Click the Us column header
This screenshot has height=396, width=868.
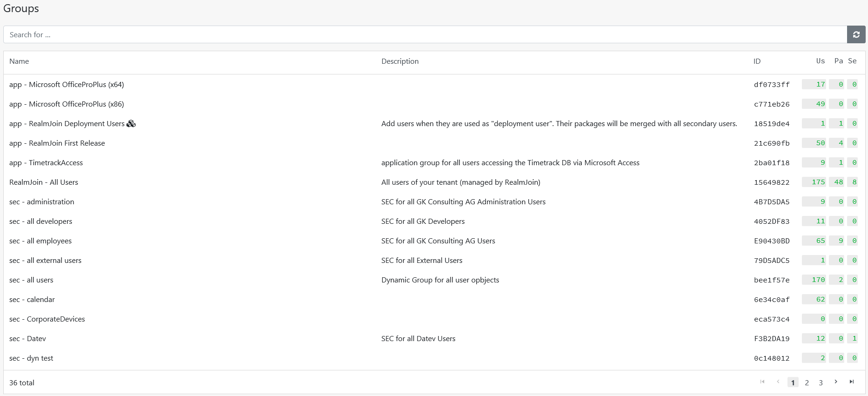[x=820, y=61]
